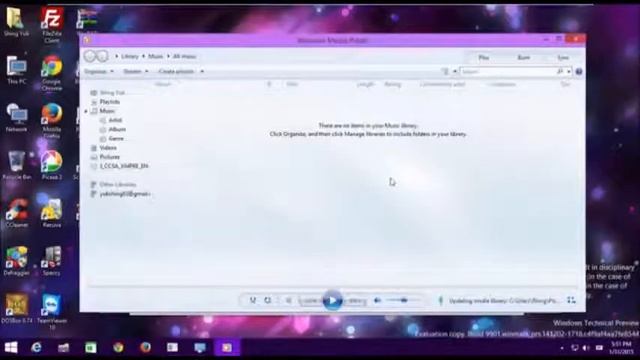Click Music in the breadcrumb path
Viewport: 640px width, 360px height.
click(x=156, y=56)
